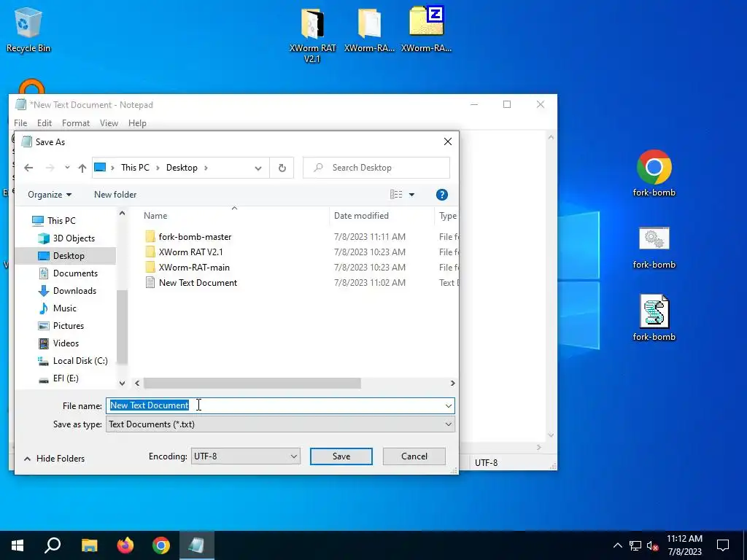
Task: Open Notepad View menu
Action: click(109, 123)
